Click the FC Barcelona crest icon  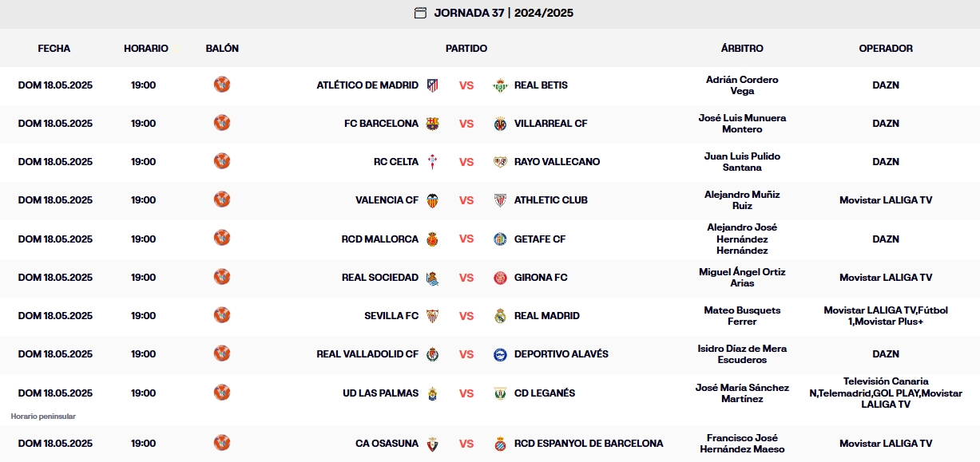click(x=432, y=124)
